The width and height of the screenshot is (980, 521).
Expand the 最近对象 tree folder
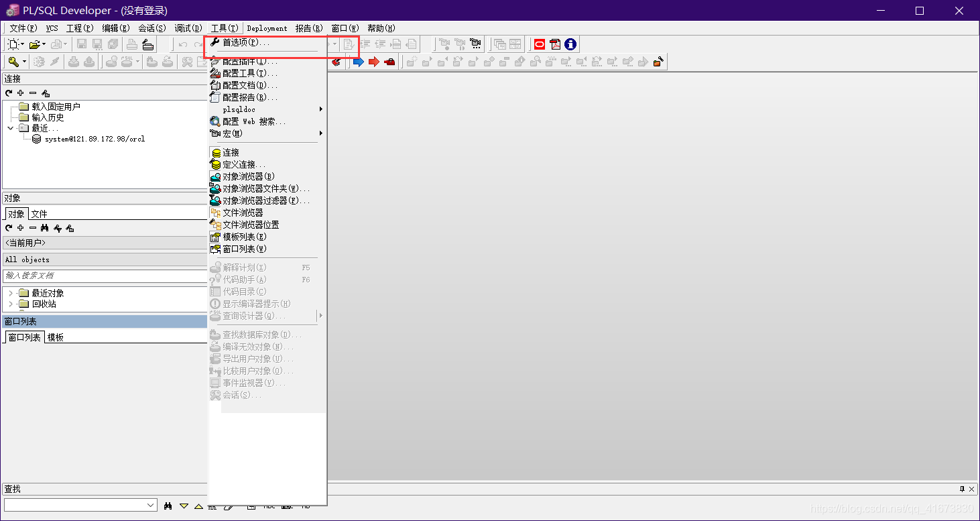point(10,293)
